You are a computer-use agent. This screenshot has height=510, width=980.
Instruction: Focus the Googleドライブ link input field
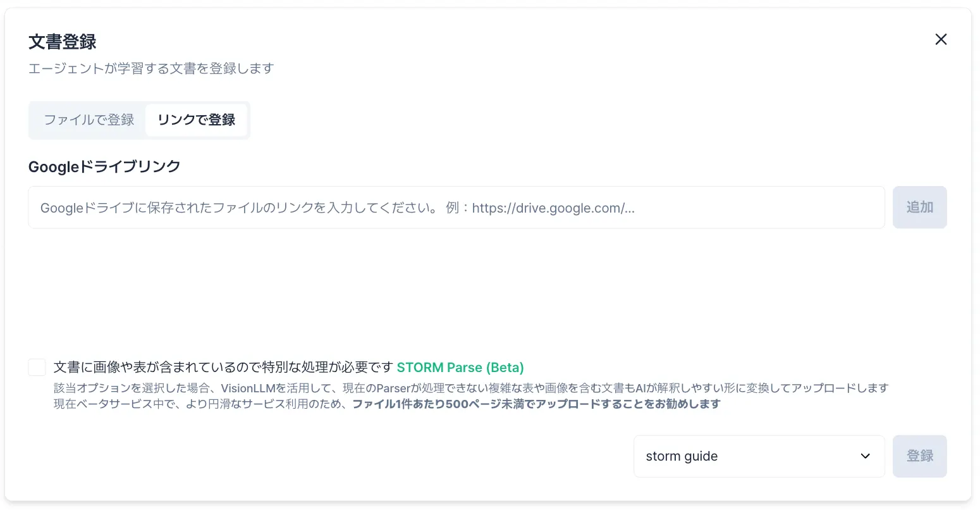pos(455,208)
